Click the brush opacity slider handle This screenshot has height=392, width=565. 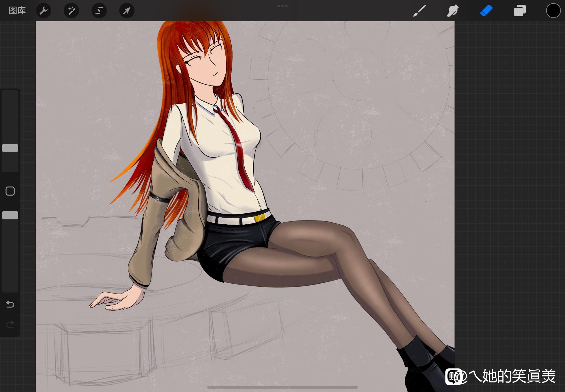click(10, 215)
